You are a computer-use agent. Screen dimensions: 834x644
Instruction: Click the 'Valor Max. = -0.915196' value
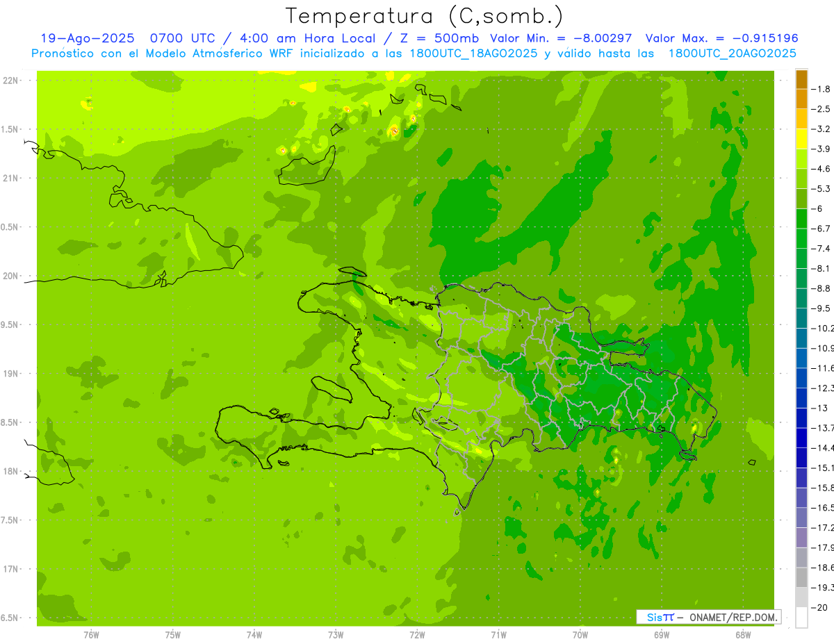tap(722, 38)
